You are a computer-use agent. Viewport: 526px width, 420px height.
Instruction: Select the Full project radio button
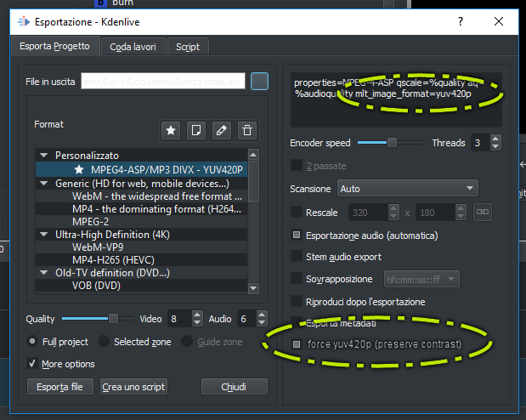tap(32, 342)
